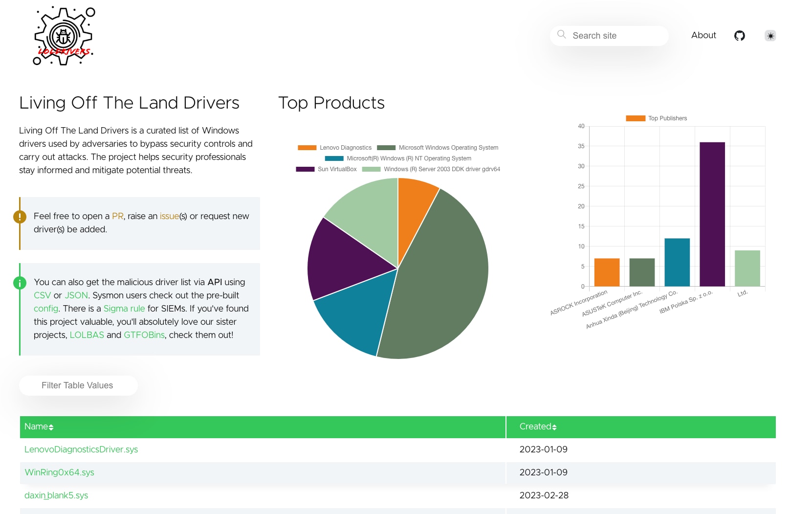Click the green info icon
The height and width of the screenshot is (514, 812).
(20, 283)
